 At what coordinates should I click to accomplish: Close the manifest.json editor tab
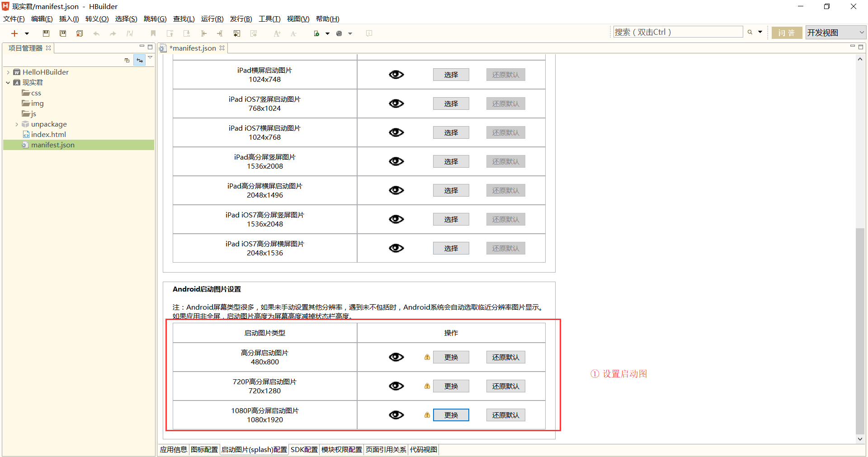222,48
